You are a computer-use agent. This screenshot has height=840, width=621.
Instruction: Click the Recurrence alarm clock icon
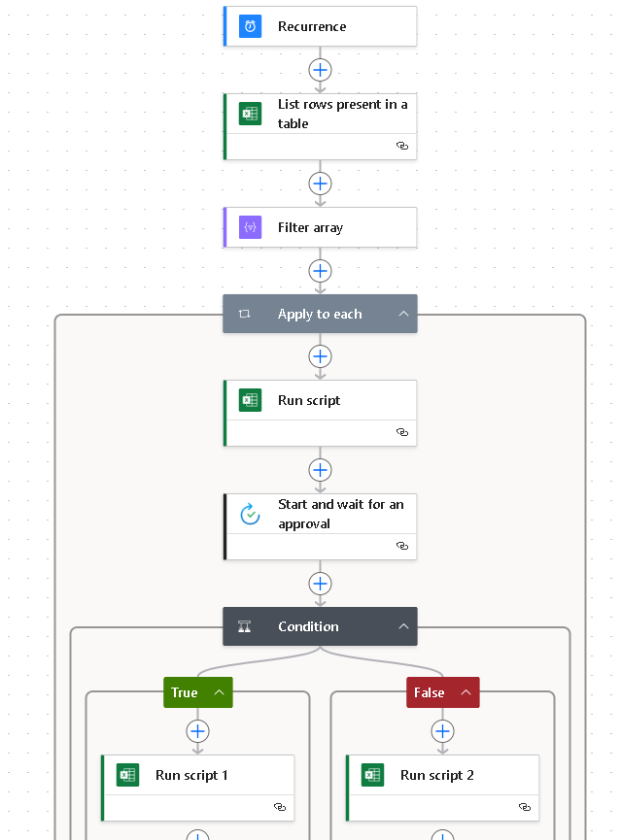250,26
